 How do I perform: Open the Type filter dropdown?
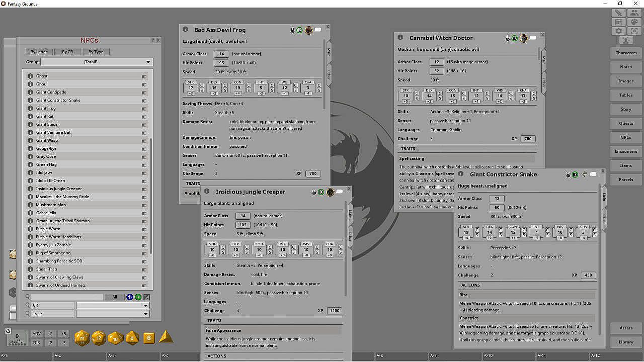tap(113, 314)
